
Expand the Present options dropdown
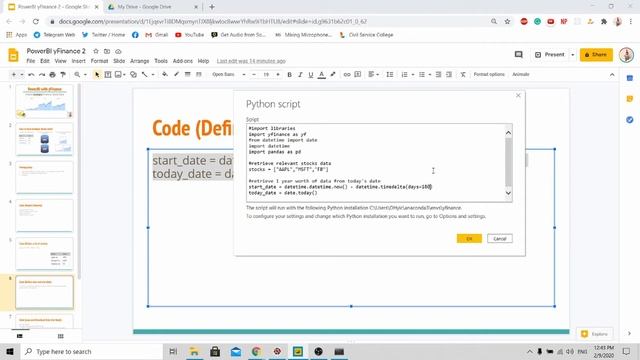(x=572, y=55)
